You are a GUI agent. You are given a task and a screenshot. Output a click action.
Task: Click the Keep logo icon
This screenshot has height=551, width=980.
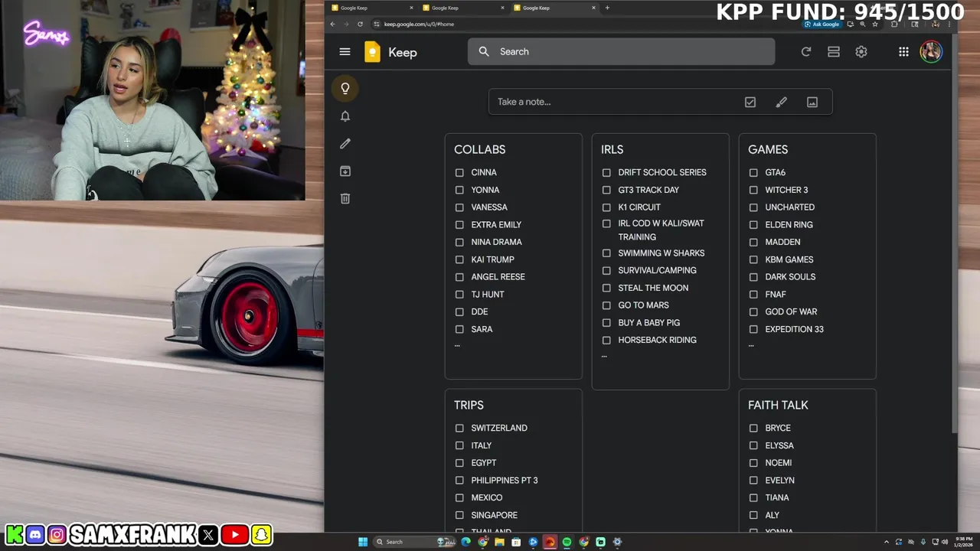[372, 51]
